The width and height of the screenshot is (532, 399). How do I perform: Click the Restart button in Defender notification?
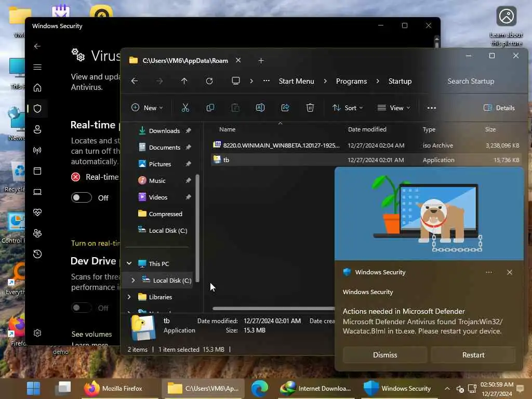click(x=473, y=355)
